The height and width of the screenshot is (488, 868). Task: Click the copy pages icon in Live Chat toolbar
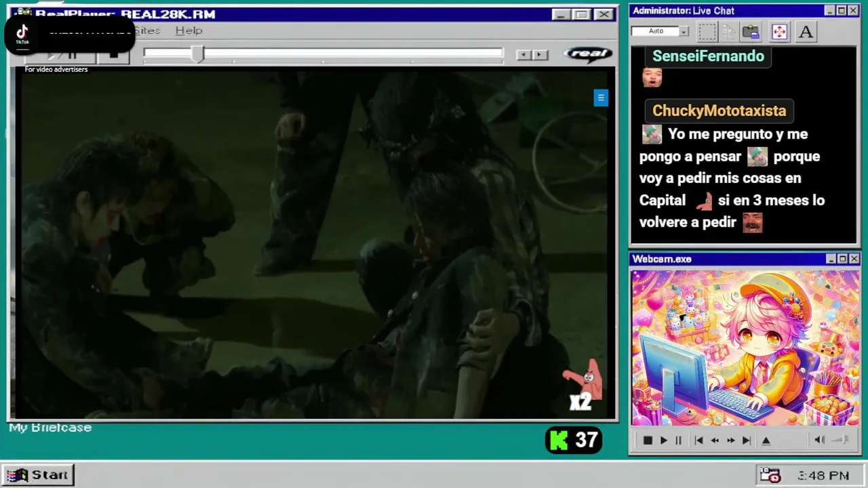coord(729,32)
